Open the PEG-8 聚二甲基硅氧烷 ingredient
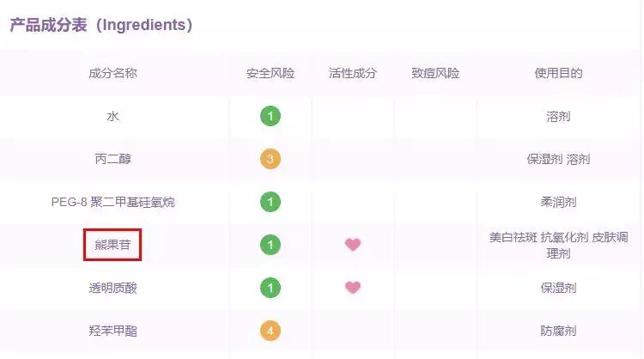 tap(112, 202)
